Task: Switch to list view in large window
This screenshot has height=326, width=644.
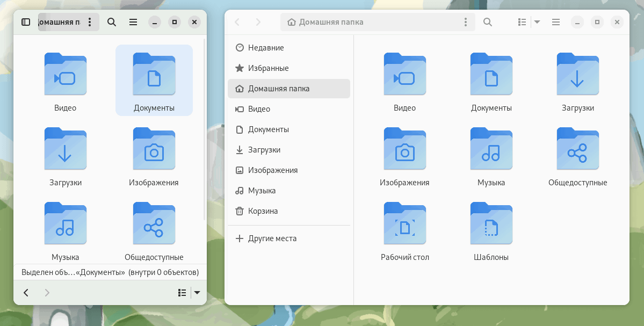Action: coord(522,22)
